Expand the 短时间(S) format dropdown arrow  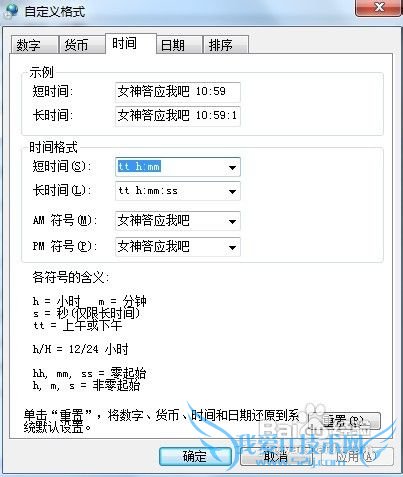[232, 167]
